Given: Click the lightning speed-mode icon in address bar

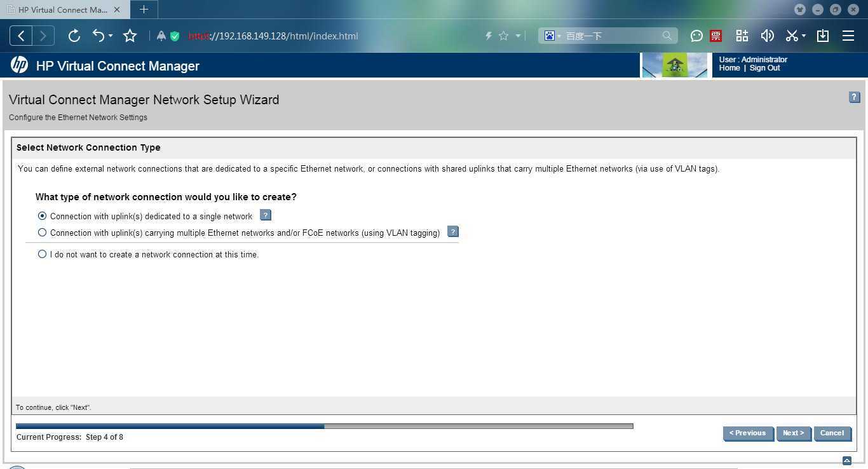Looking at the screenshot, I should point(489,36).
